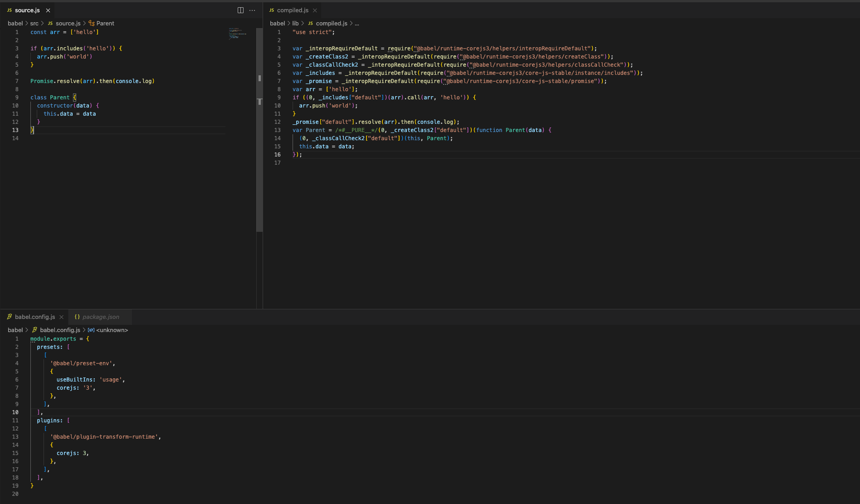Click the Parent symbol icon in source.js breadcrumb
Screen dimensions: 860x504
click(91, 23)
